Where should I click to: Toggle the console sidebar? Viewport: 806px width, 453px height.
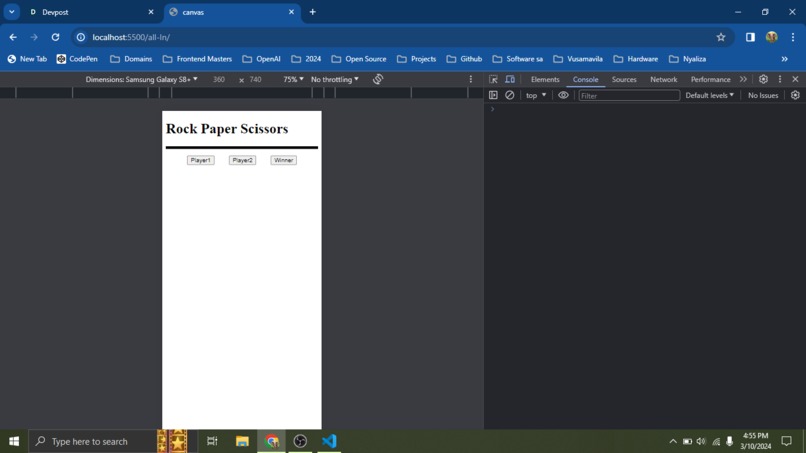pyautogui.click(x=493, y=95)
